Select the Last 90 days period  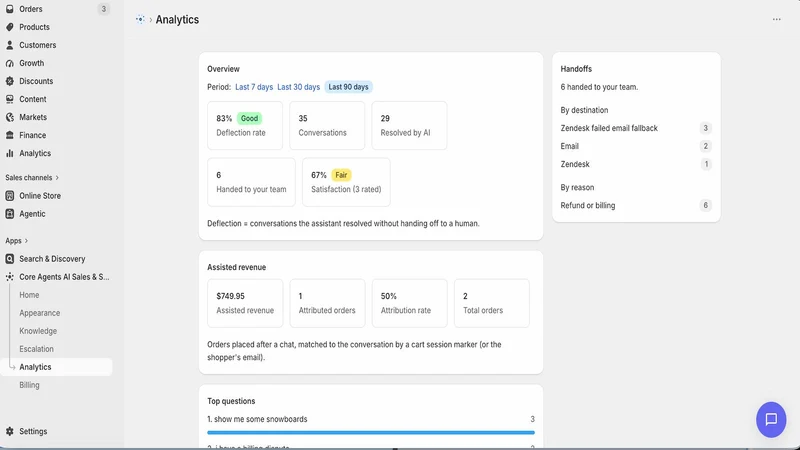348,87
